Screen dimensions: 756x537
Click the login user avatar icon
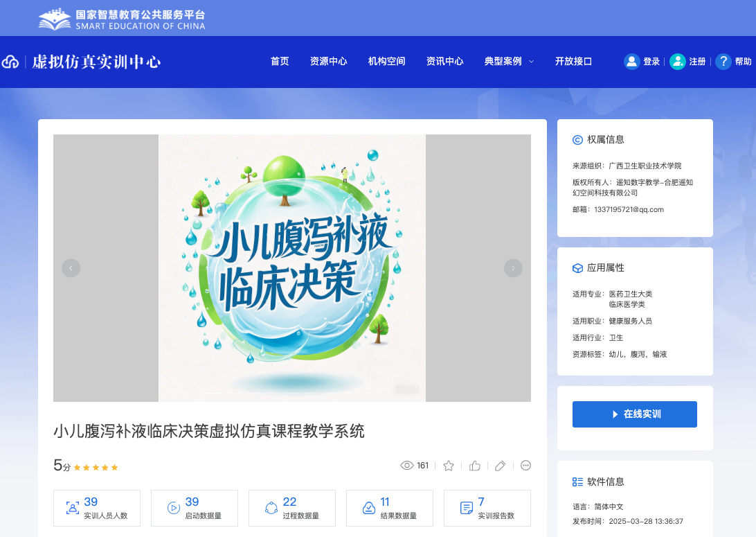[631, 62]
